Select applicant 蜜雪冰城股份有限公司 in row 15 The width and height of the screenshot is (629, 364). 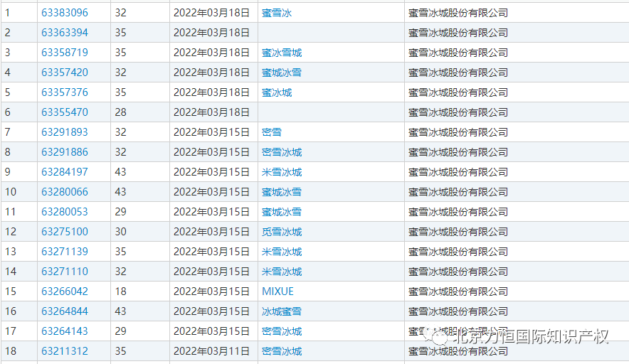458,291
